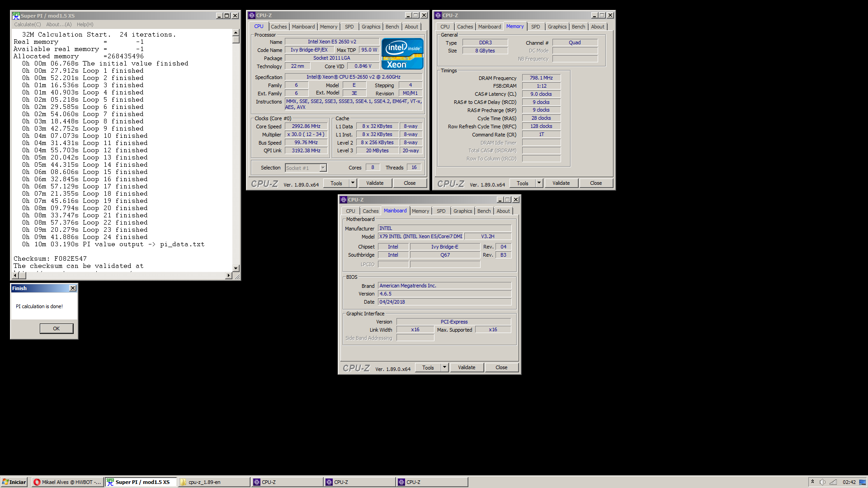Image resolution: width=868 pixels, height=488 pixels.
Task: Click the Super PI horizontal scroll right arrow
Action: [229, 276]
